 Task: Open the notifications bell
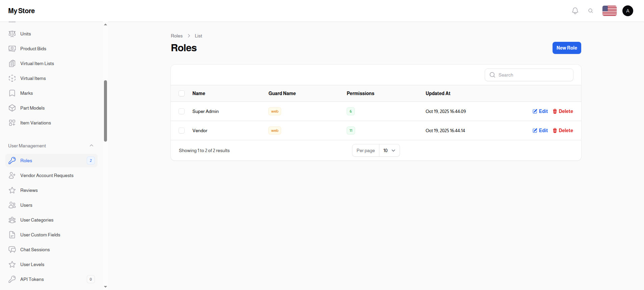(575, 11)
